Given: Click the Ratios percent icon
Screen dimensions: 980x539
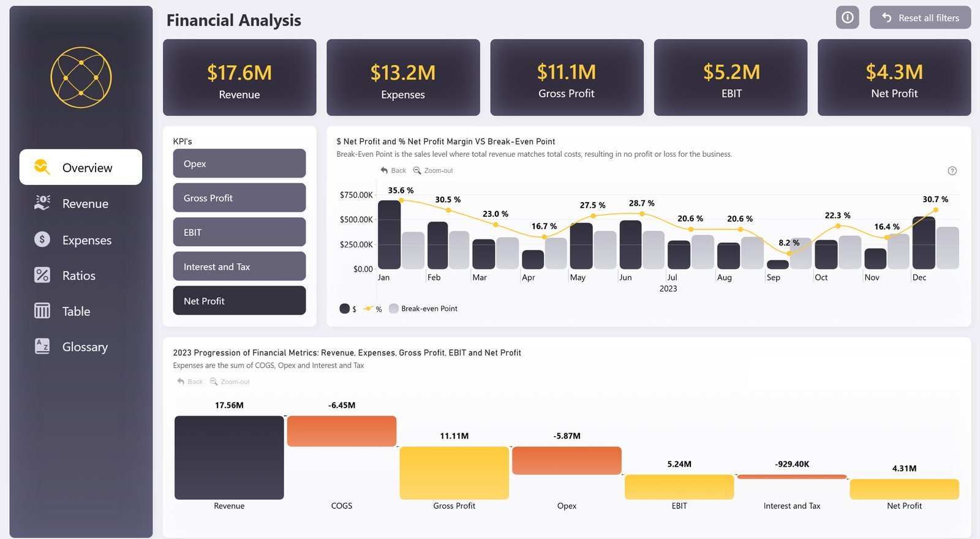Looking at the screenshot, I should tap(42, 275).
